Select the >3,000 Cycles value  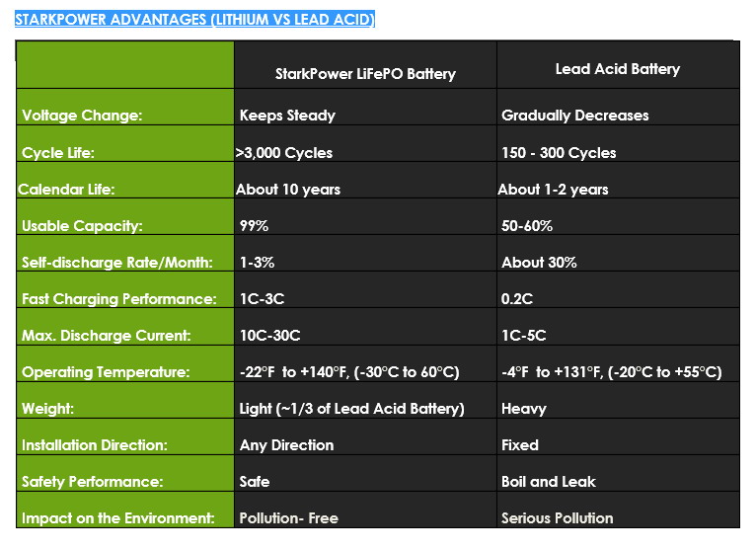tap(284, 153)
